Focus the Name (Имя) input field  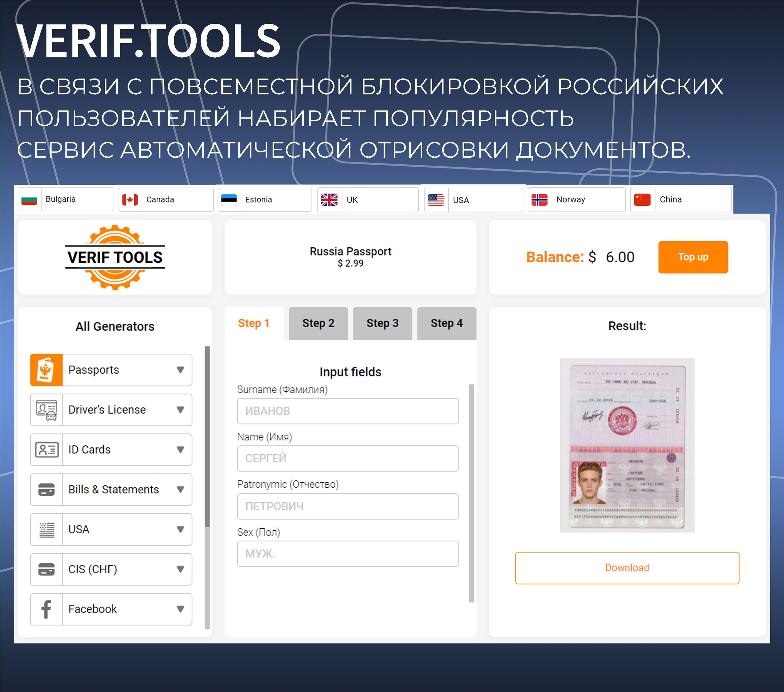click(348, 458)
